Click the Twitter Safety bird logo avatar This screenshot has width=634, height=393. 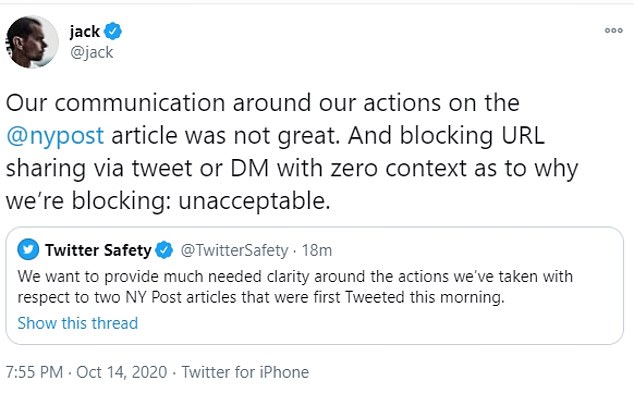pos(28,249)
